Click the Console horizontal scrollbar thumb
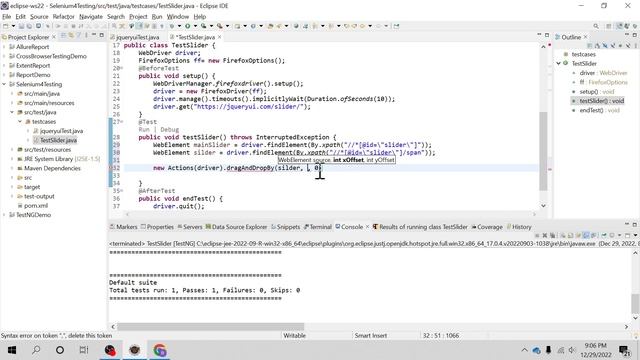The height and width of the screenshot is (360, 640). pos(210,327)
